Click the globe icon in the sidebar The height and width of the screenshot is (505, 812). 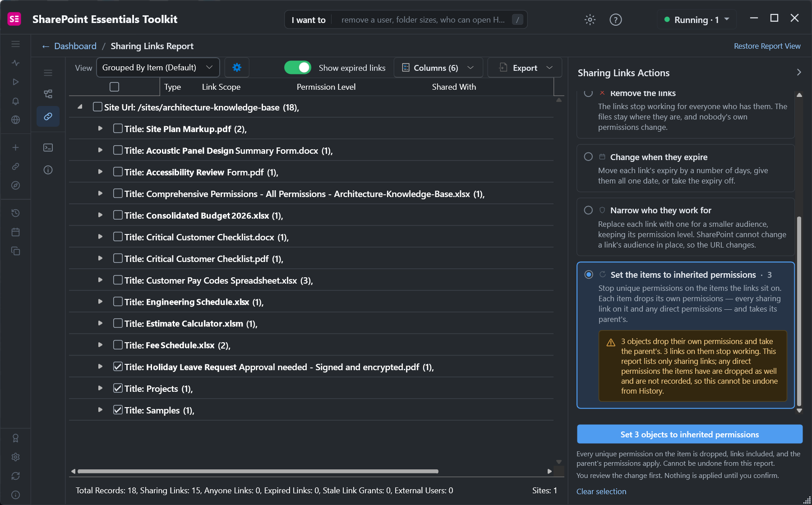[x=15, y=120]
